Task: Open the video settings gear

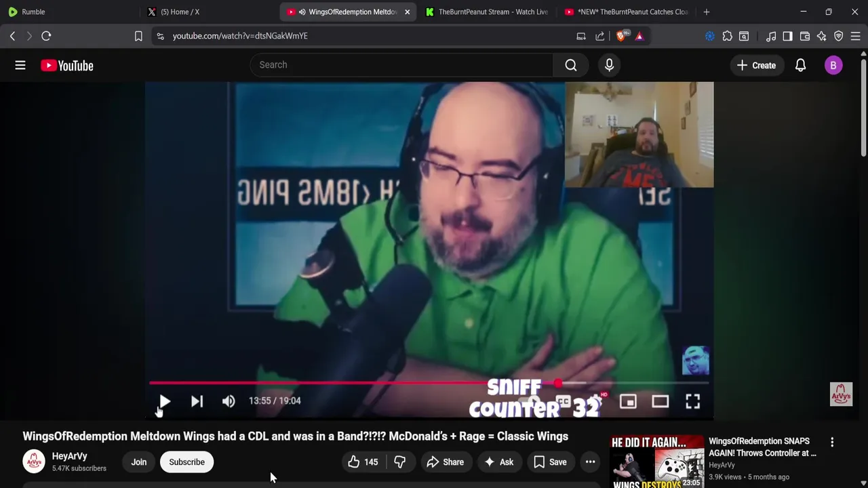Action: [595, 402]
